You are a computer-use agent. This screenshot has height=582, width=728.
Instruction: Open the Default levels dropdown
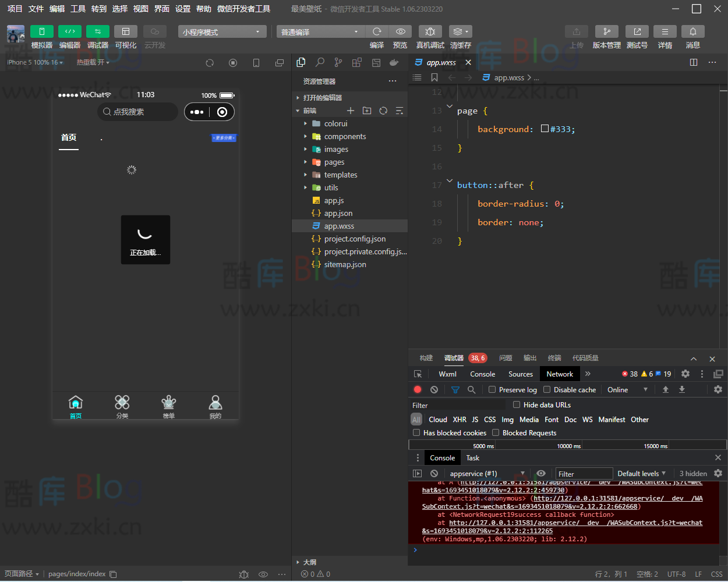(641, 474)
